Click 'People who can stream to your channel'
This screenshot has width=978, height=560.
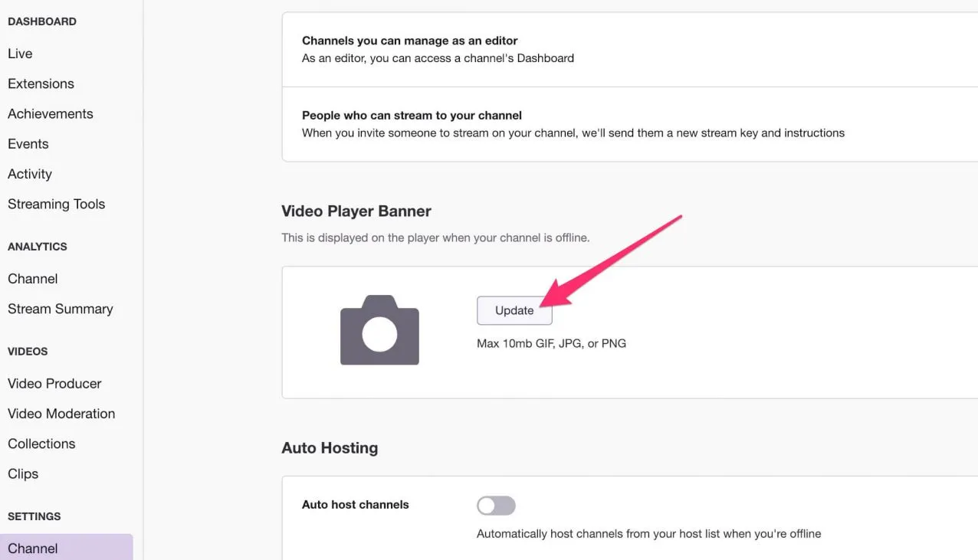pyautogui.click(x=412, y=116)
